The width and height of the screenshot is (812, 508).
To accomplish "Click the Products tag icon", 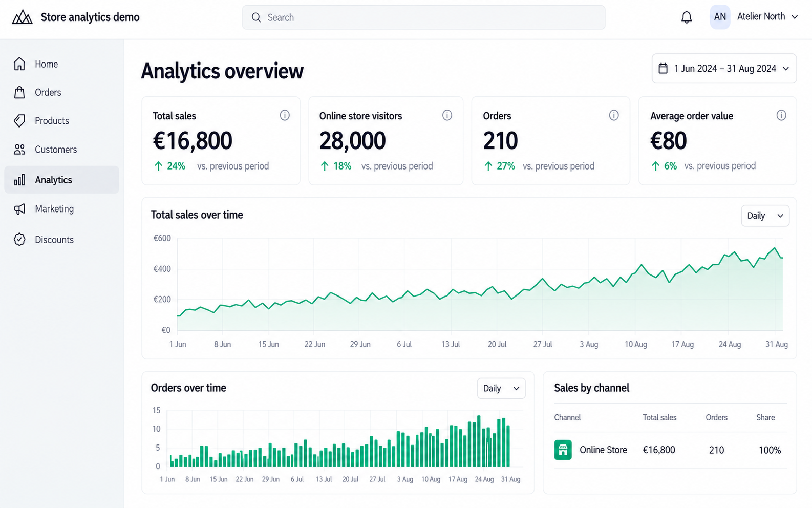I will [19, 121].
